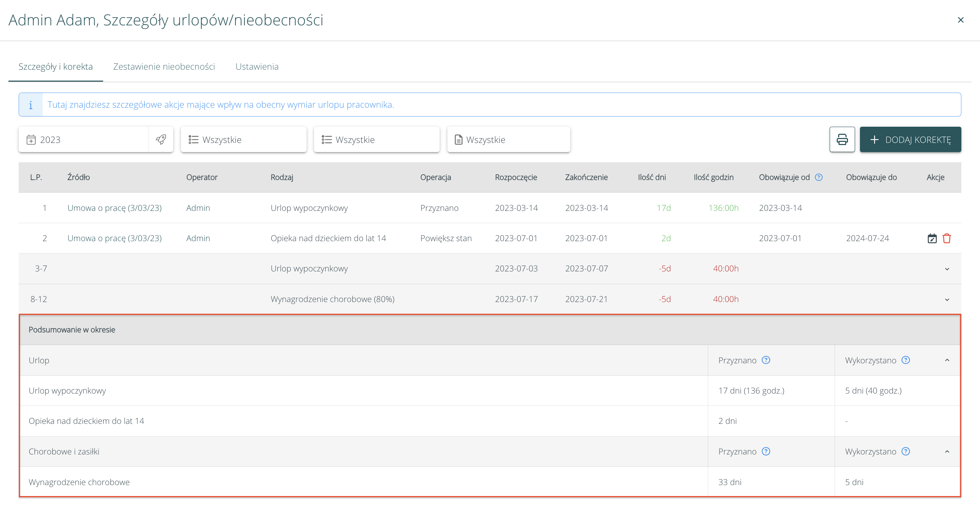Click help icon beside Przyznano in Urlop row

[x=766, y=360]
